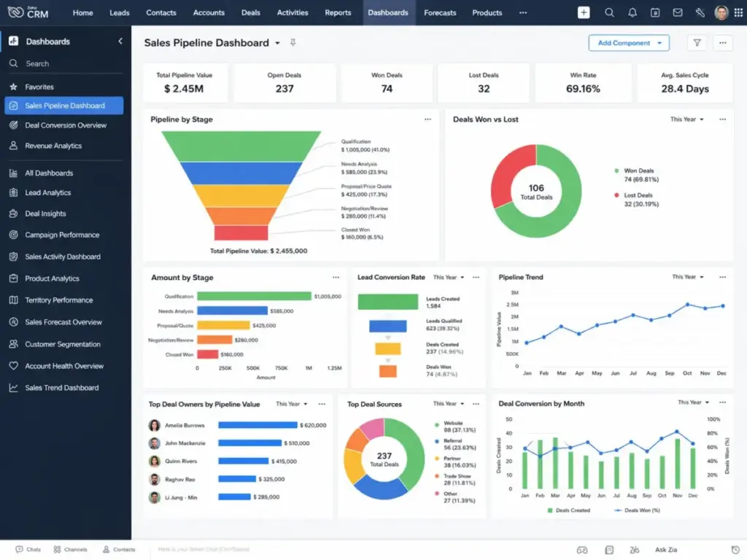The height and width of the screenshot is (560, 747).
Task: Open the Home tab
Action: pyautogui.click(x=83, y=13)
